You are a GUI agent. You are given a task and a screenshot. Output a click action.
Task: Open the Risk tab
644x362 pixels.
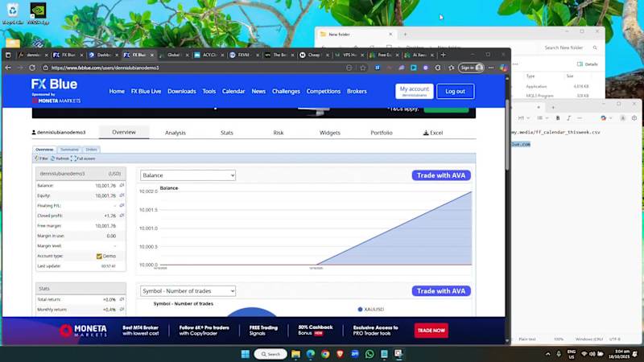(278, 133)
